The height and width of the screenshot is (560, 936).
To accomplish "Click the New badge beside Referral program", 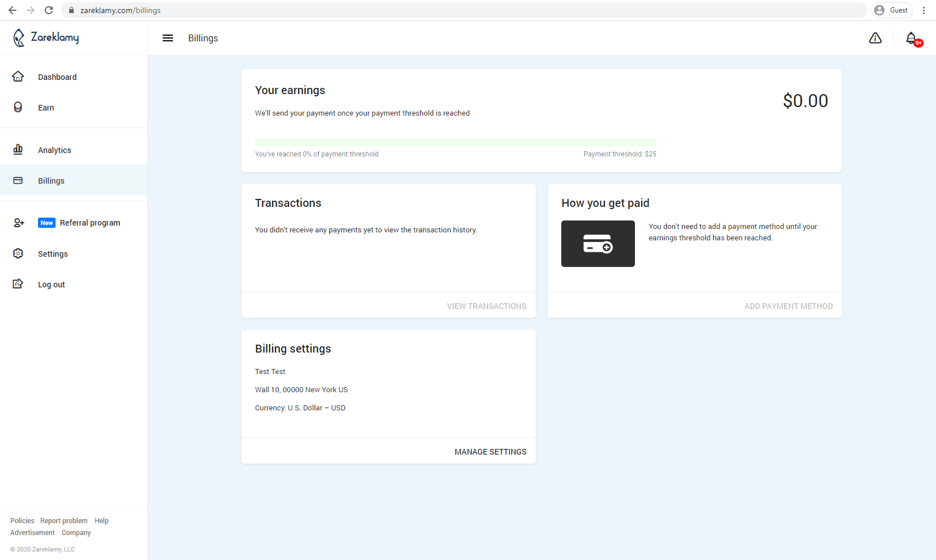I will click(46, 223).
